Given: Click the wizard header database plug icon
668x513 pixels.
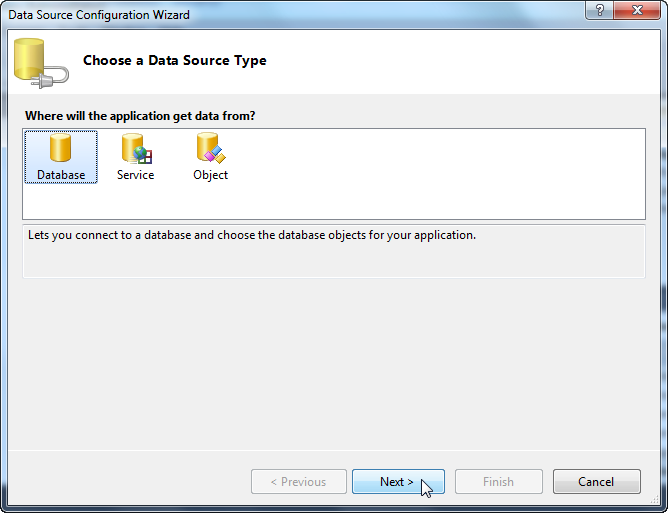Looking at the screenshot, I should [41, 63].
